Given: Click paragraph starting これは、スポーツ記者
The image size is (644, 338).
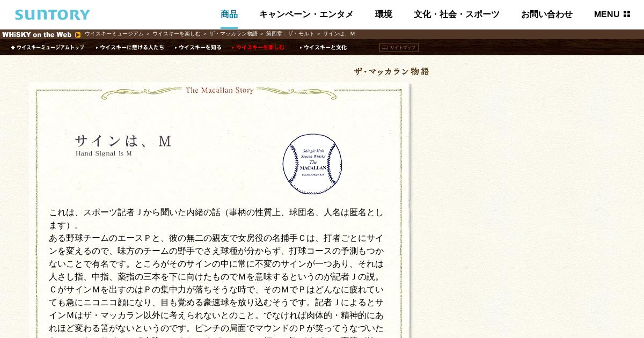Looking at the screenshot, I should click(216, 218).
